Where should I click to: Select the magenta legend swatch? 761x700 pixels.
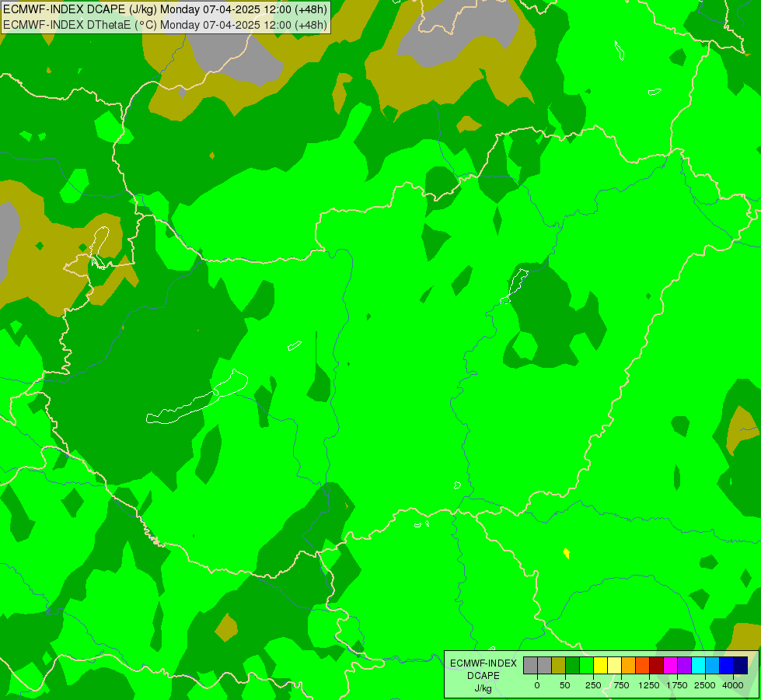point(671,666)
